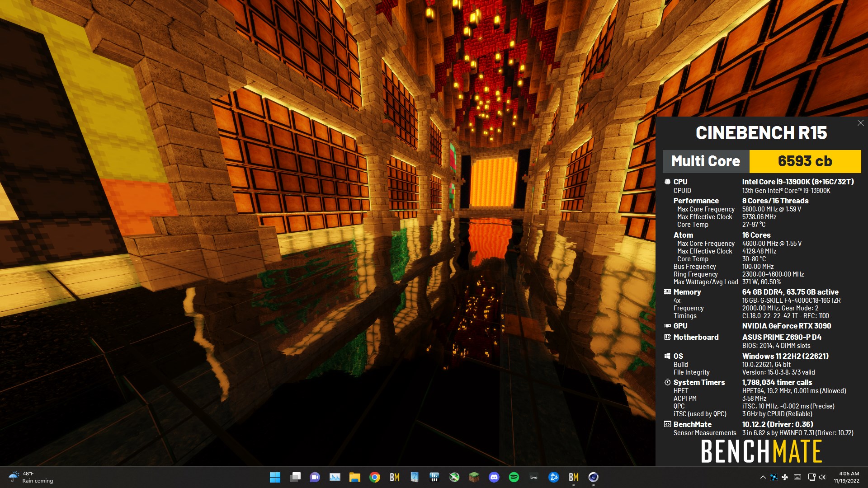Screen dimensions: 868x488
Task: Open the fan control tray icon
Action: pos(785,477)
